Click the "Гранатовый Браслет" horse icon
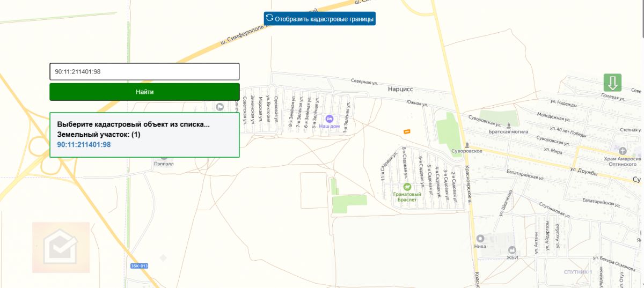644x288 pixels. tap(407, 187)
